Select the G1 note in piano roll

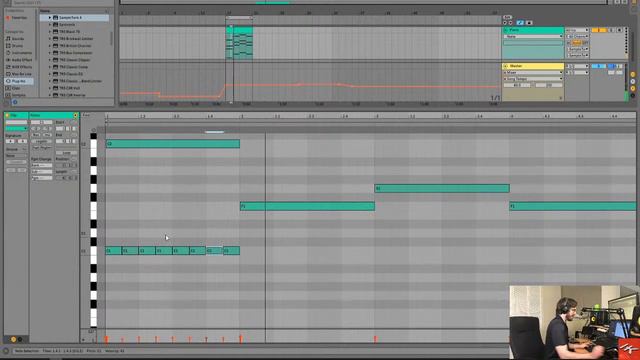coord(442,189)
